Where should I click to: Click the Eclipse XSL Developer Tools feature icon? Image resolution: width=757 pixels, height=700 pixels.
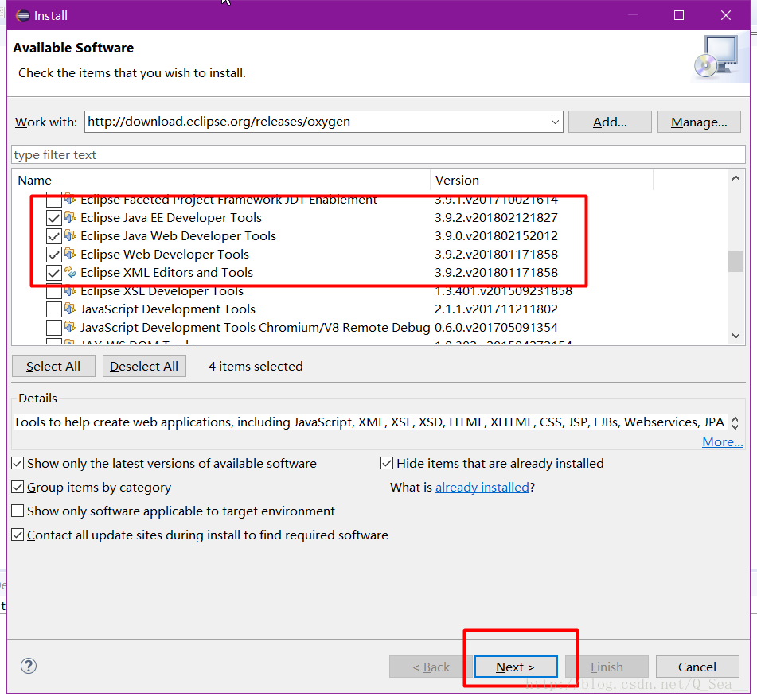coord(71,291)
